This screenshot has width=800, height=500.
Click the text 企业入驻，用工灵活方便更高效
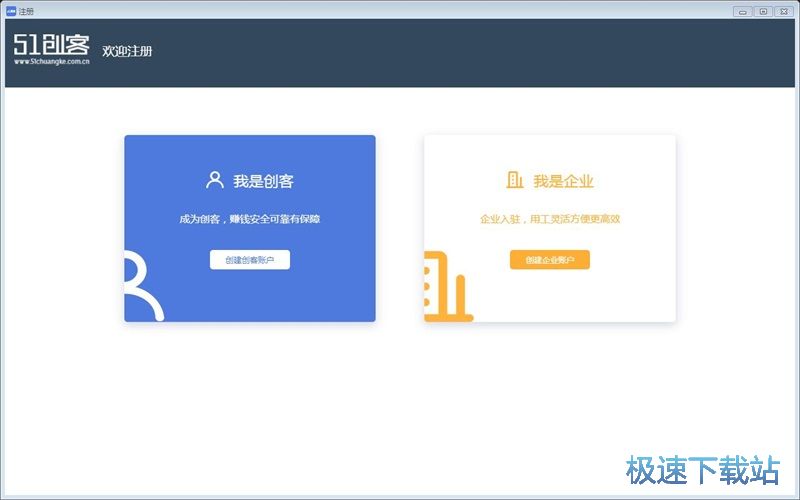click(x=549, y=219)
